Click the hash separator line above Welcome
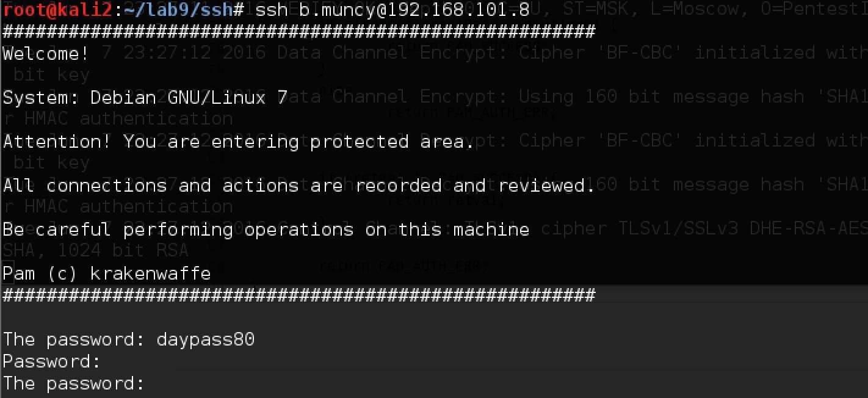868x398 pixels. pyautogui.click(x=298, y=31)
